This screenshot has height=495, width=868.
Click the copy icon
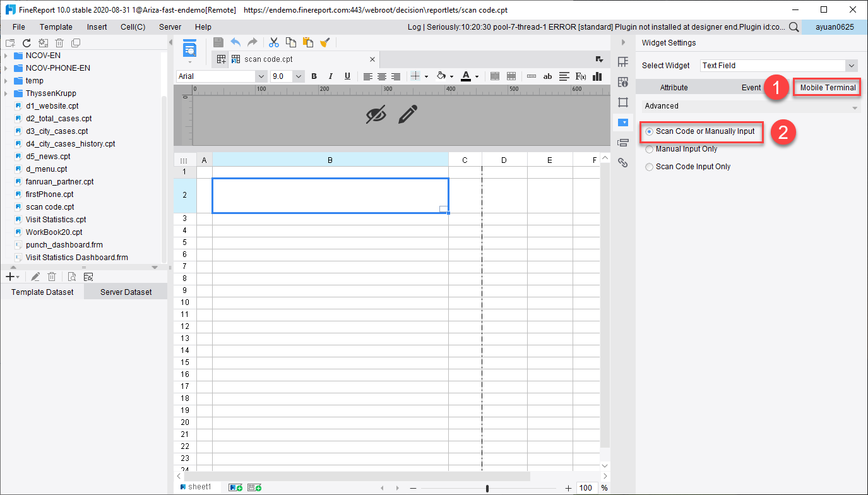[x=291, y=42]
